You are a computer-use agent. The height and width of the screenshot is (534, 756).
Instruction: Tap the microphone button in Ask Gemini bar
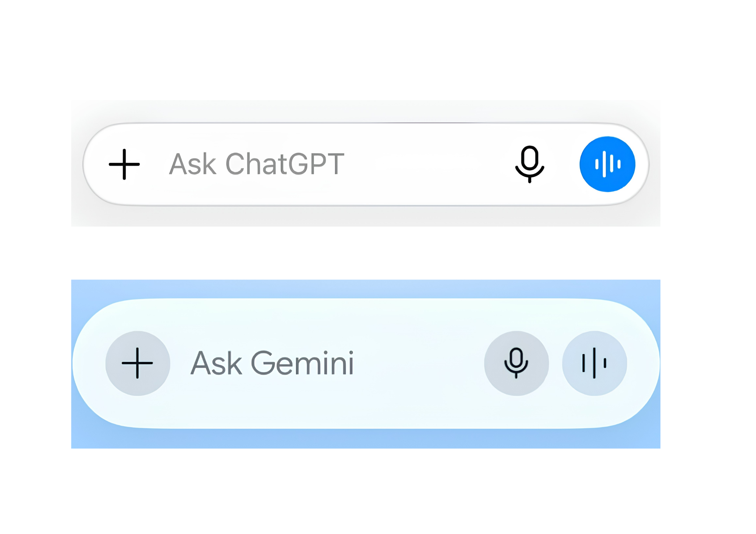[516, 363]
